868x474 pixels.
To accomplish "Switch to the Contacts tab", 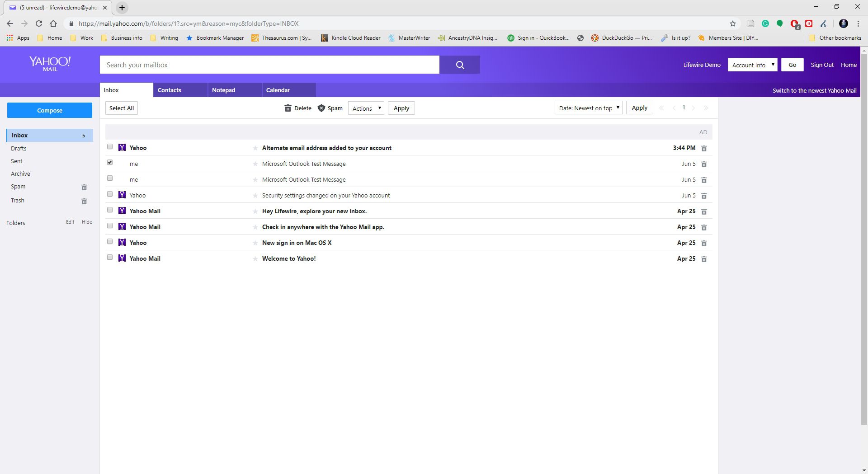I will pos(180,90).
